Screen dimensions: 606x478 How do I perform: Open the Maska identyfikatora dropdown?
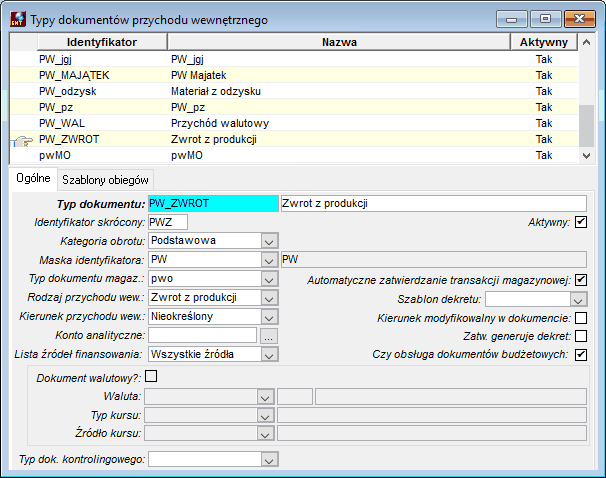(269, 260)
